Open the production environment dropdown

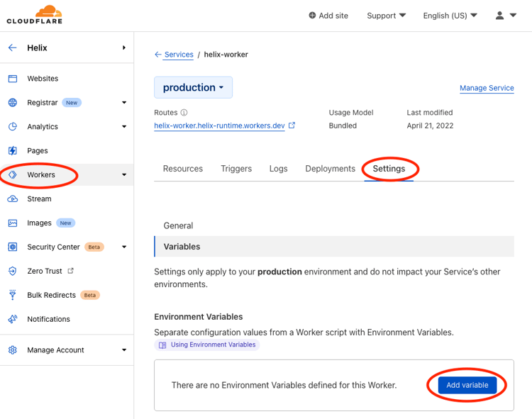(194, 87)
